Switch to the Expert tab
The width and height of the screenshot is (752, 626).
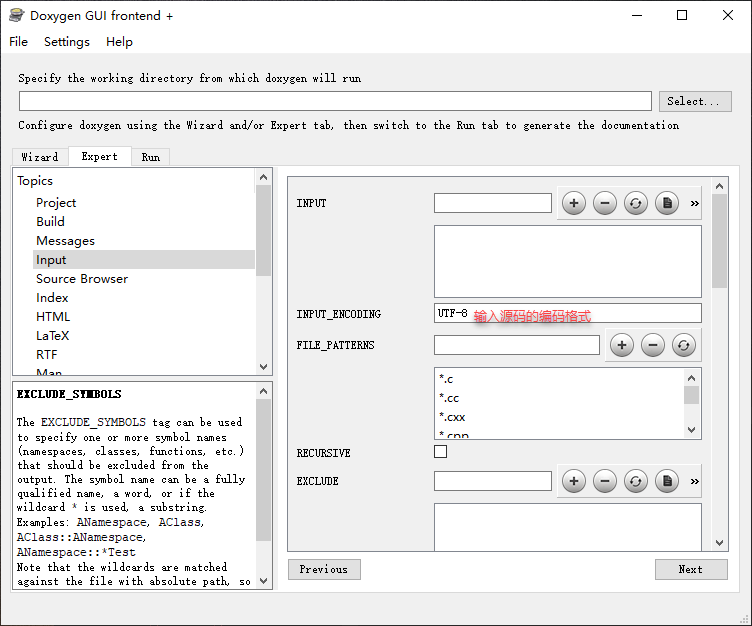100,156
